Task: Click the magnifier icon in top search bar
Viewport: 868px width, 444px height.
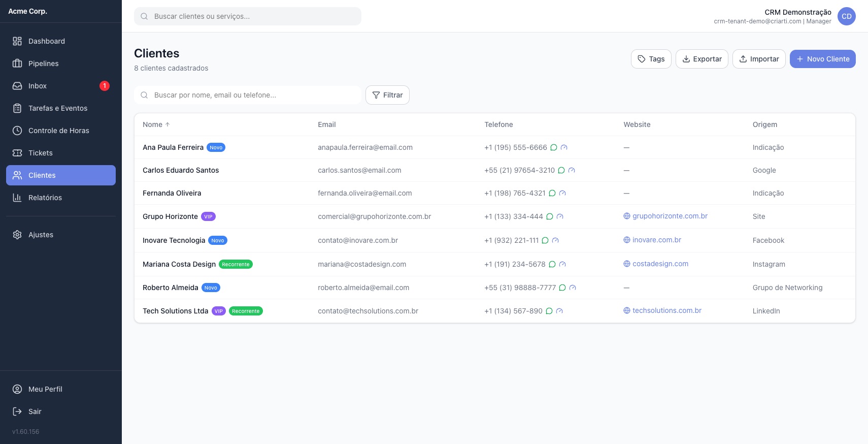Action: point(144,16)
